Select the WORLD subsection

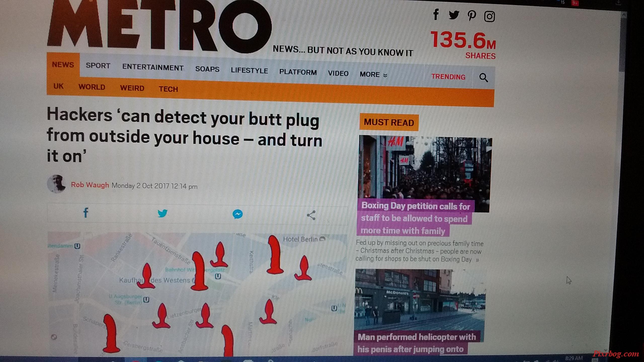point(92,87)
